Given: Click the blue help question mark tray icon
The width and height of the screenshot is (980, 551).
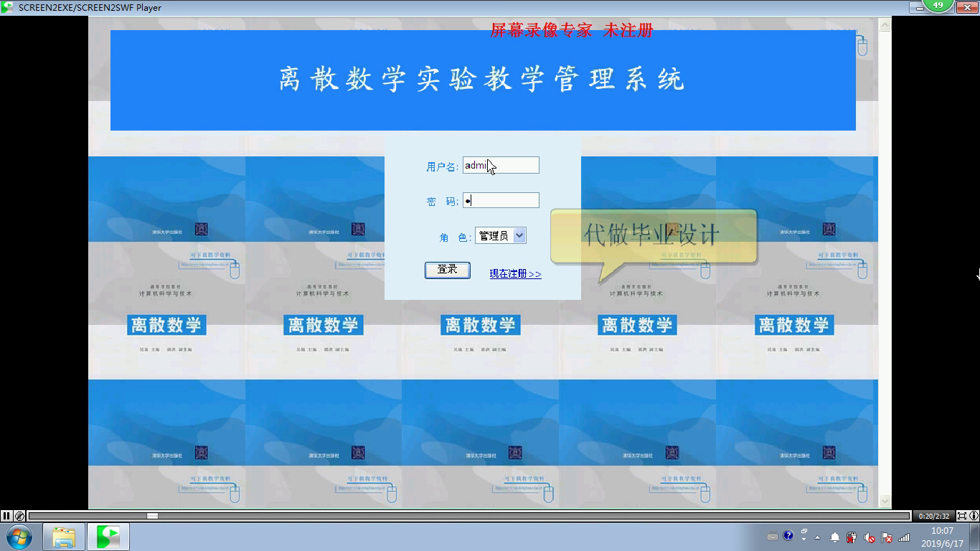Looking at the screenshot, I should click(x=788, y=535).
